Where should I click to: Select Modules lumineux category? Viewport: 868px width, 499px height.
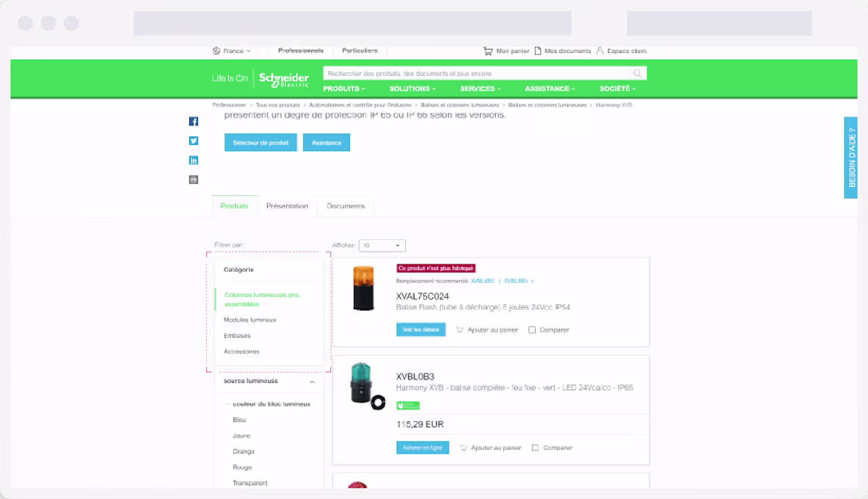pos(250,320)
